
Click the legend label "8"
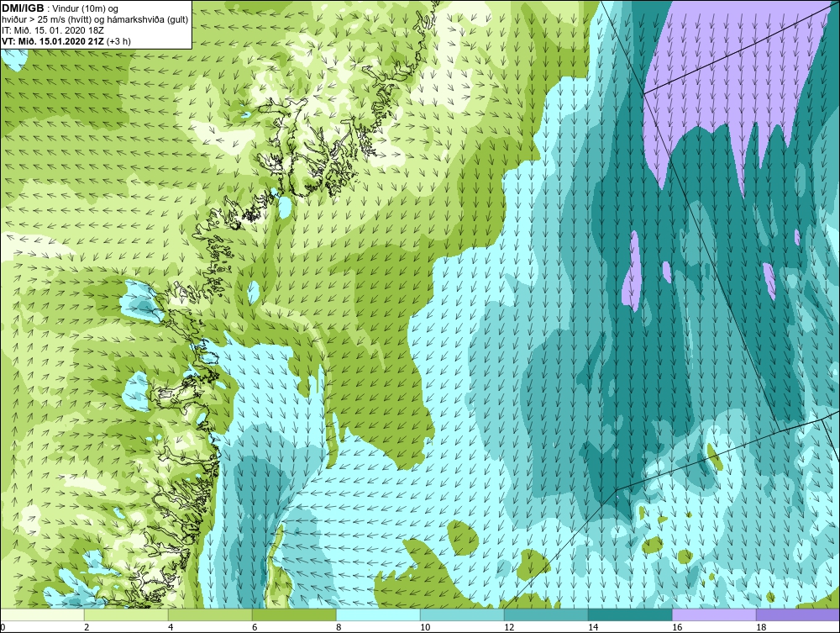[339, 627]
